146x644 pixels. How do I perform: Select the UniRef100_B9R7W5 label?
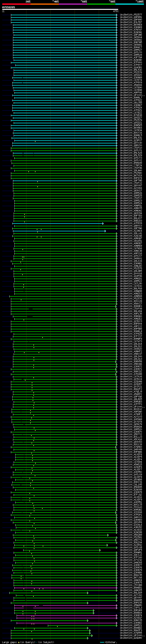coord(131,42)
